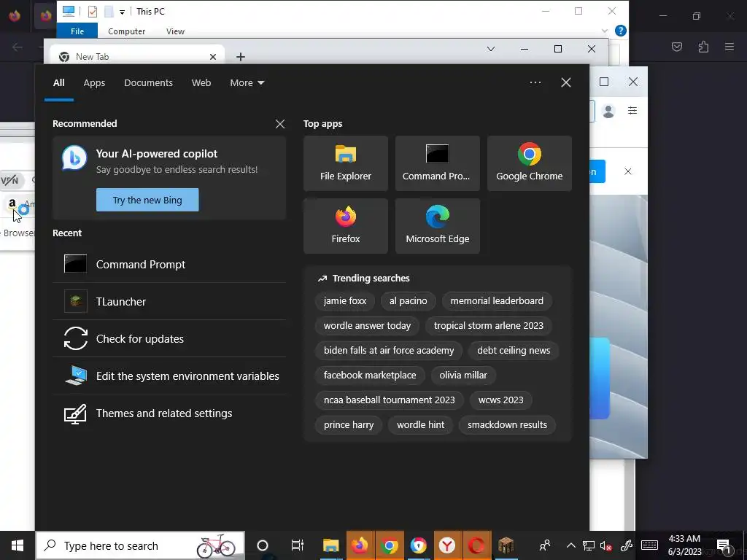Switch to Opera in the taskbar

point(476,545)
